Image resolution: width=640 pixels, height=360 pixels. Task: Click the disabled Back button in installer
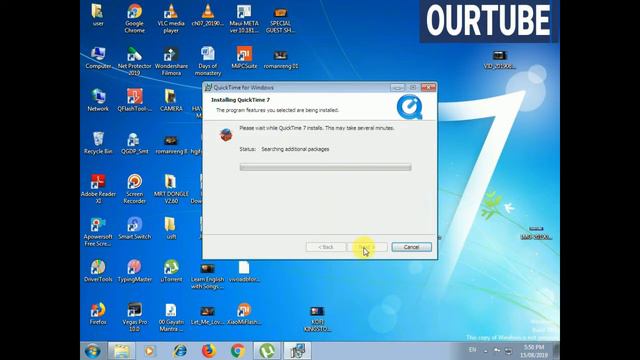[x=326, y=247]
